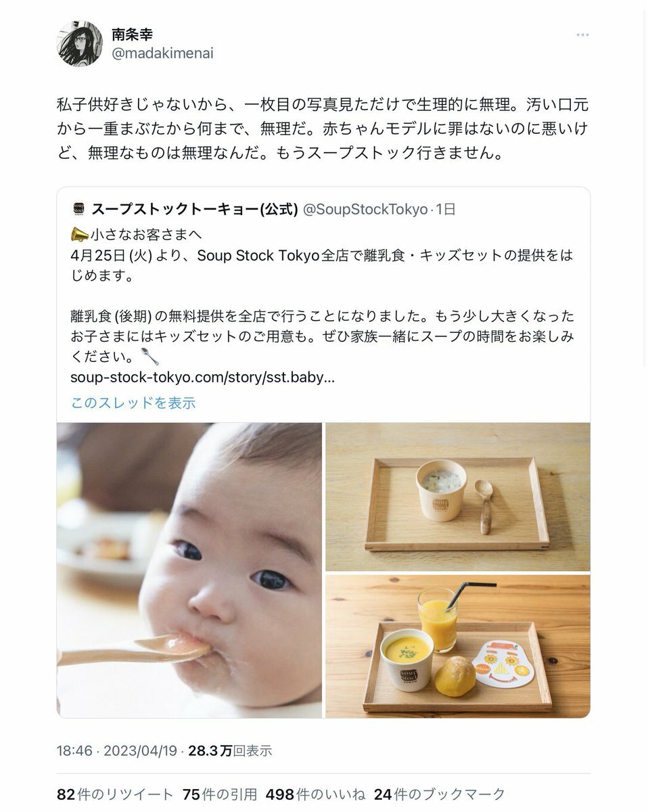This screenshot has height=812, width=648.
Task: Click the 南条幸 profile avatar
Action: coord(80,44)
